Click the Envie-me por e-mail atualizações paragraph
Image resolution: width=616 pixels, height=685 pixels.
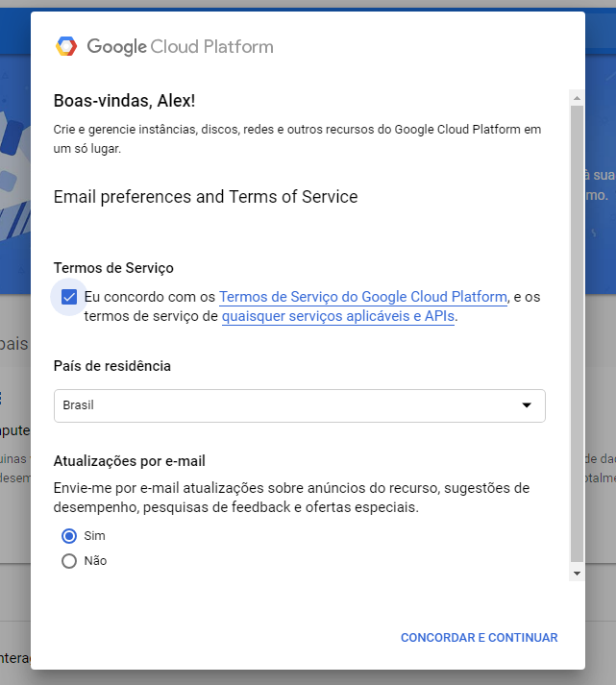click(291, 498)
